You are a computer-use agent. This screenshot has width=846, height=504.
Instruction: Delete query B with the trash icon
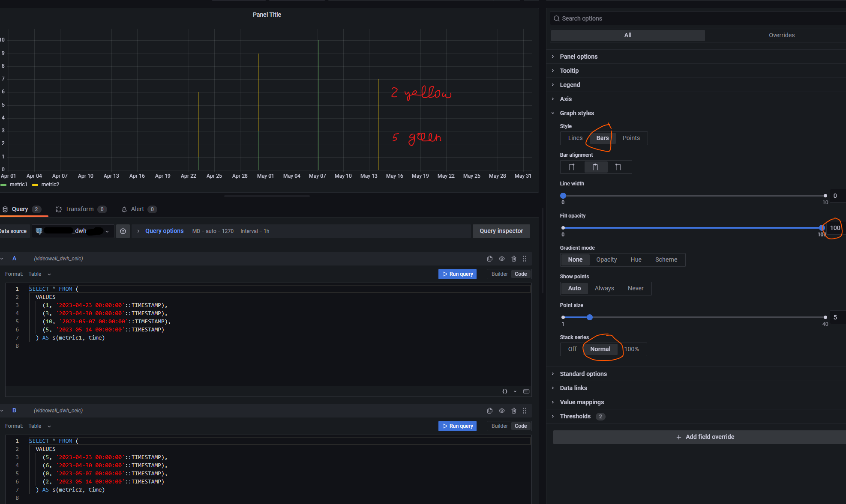[513, 411]
